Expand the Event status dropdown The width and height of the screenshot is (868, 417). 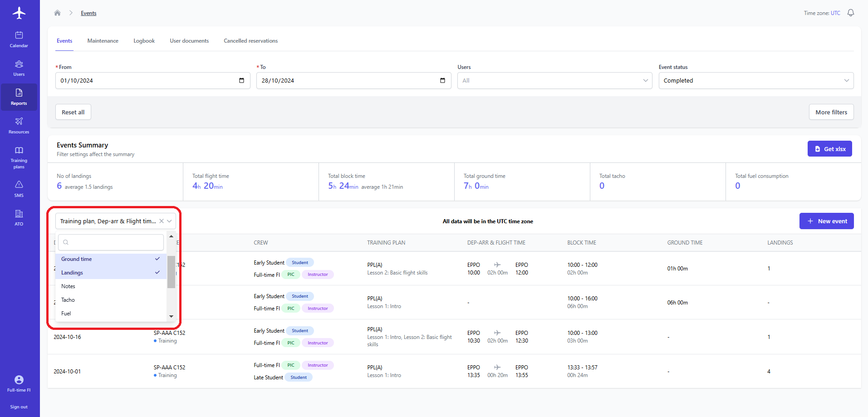[756, 80]
